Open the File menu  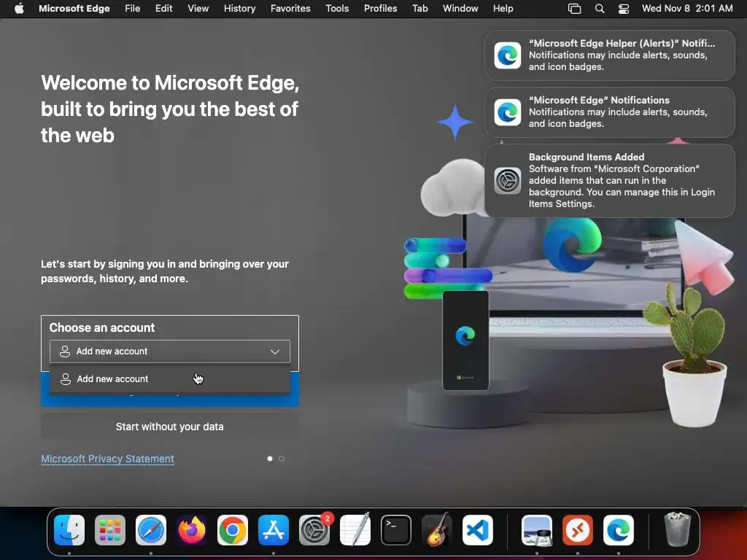(x=133, y=9)
